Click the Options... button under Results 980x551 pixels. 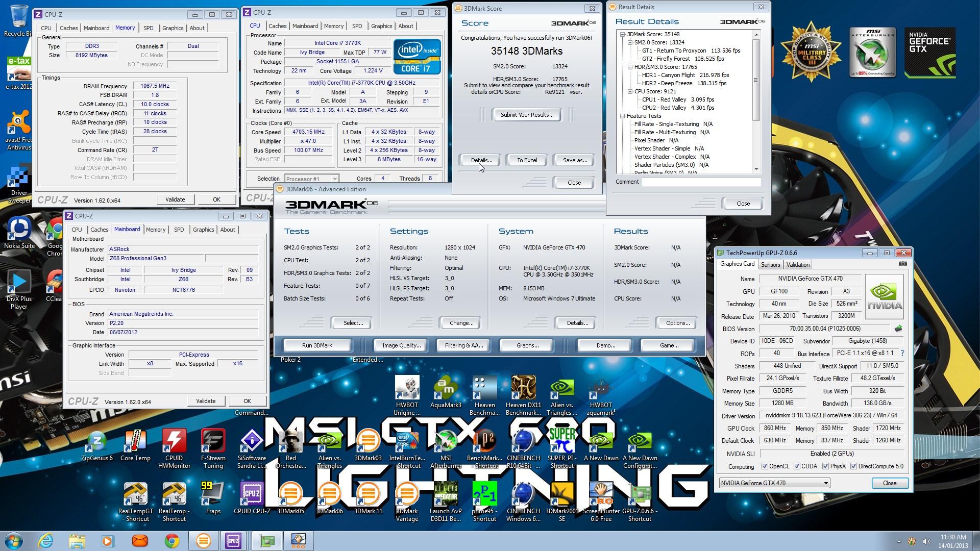pyautogui.click(x=677, y=323)
